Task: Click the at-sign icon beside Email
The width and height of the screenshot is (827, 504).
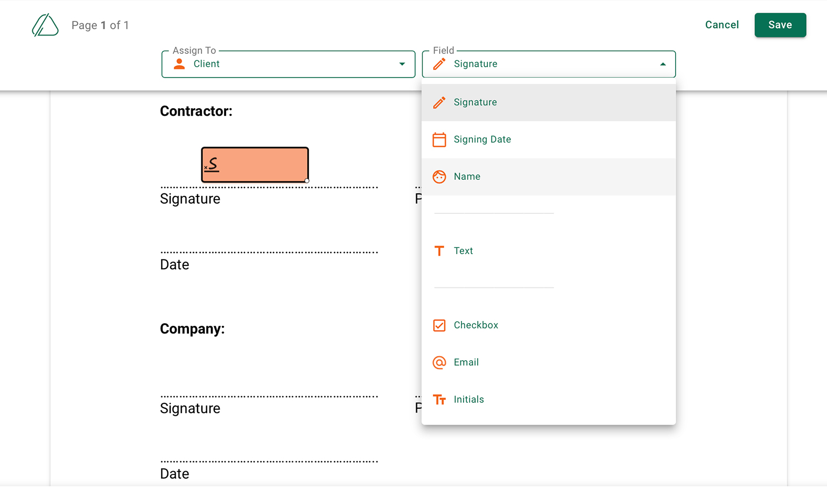Action: (439, 362)
